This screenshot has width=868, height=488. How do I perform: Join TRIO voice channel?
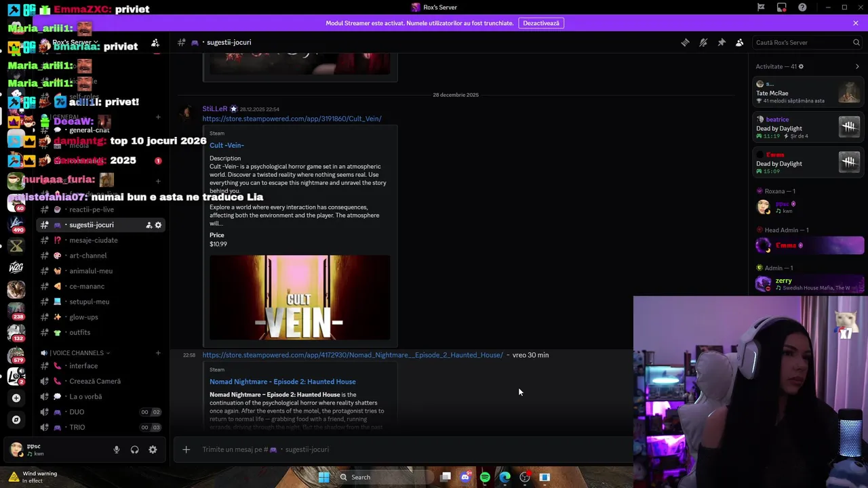[x=100, y=428]
